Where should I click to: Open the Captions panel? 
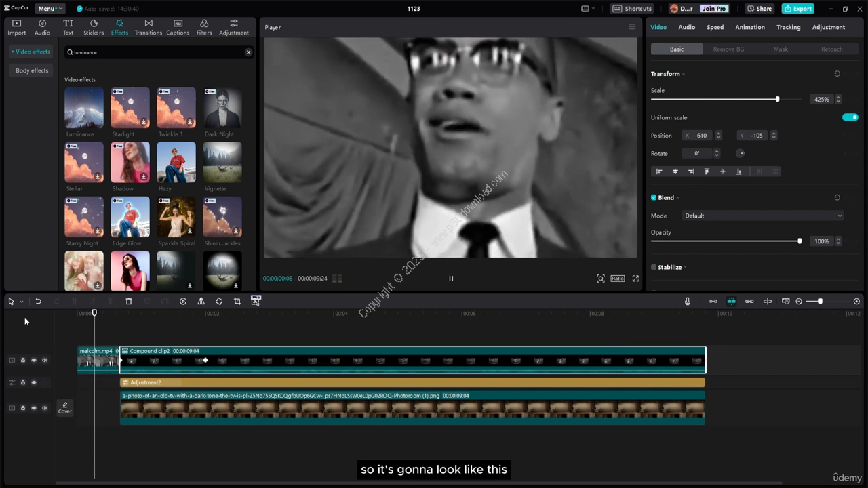coord(178,27)
